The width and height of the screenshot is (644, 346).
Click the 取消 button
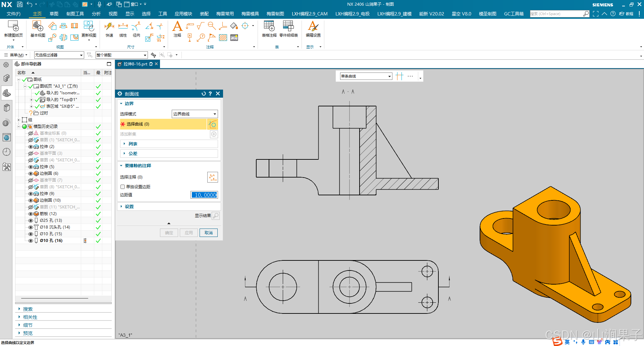pyautogui.click(x=209, y=233)
